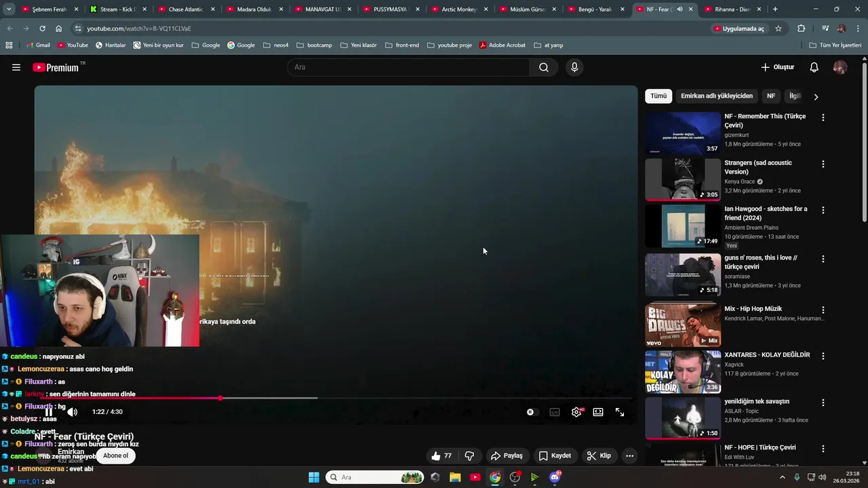
Task: Open options for Mix - Hip Hop Müzik
Action: (x=823, y=310)
